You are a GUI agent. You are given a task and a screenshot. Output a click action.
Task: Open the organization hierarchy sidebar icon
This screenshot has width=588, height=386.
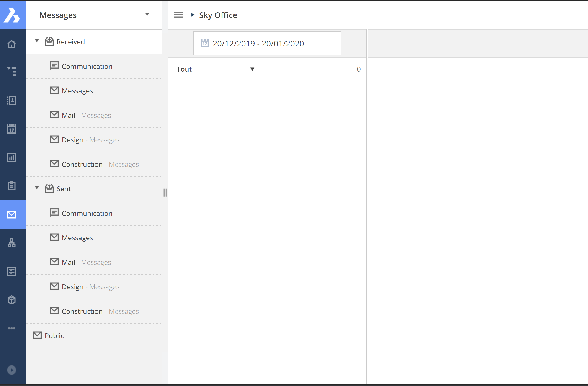[x=12, y=243]
